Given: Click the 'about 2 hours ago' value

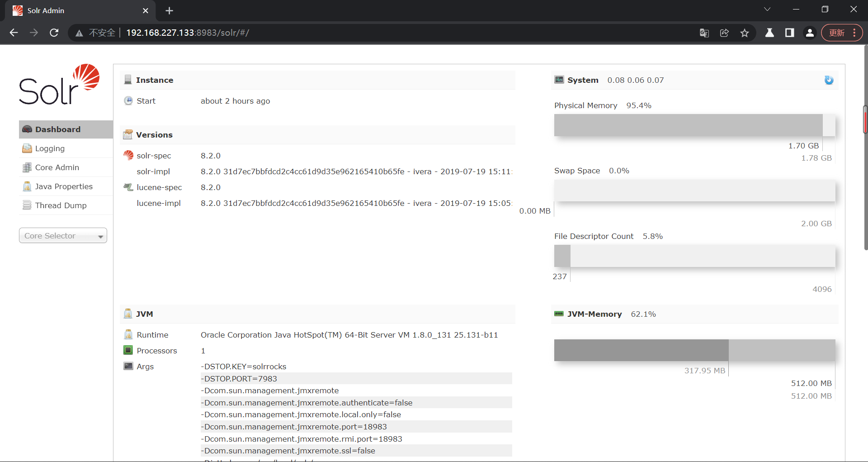Looking at the screenshot, I should click(x=236, y=101).
